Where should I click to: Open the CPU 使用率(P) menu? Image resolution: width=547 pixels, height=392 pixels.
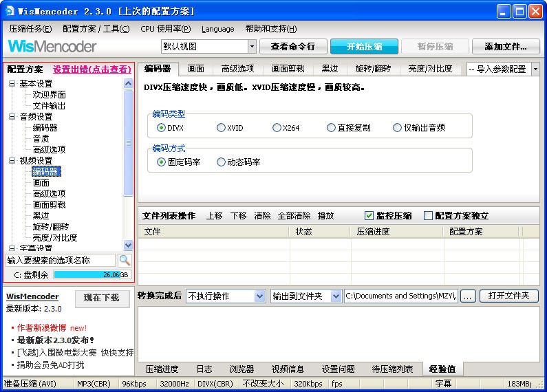pyautogui.click(x=166, y=29)
